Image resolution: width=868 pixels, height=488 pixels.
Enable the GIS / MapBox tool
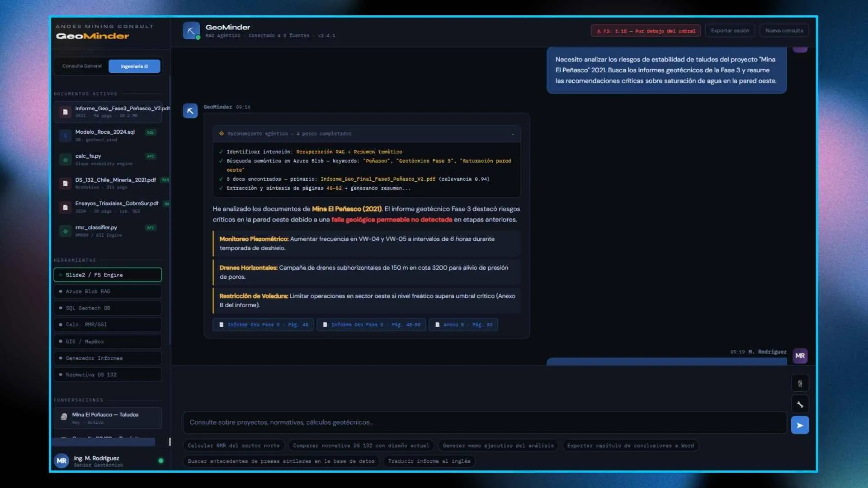pos(108,342)
